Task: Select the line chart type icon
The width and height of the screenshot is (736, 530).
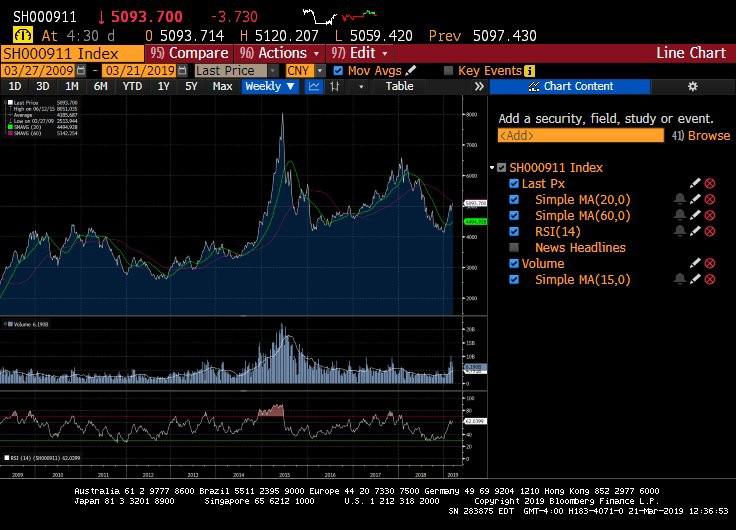Action: 314,87
